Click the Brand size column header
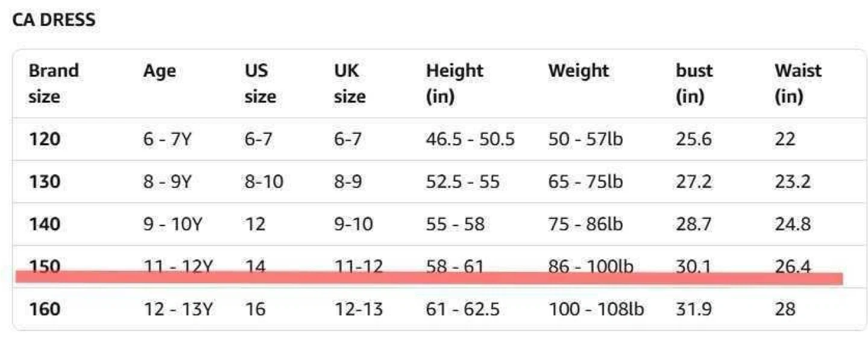This screenshot has width=868, height=360. tap(53, 83)
